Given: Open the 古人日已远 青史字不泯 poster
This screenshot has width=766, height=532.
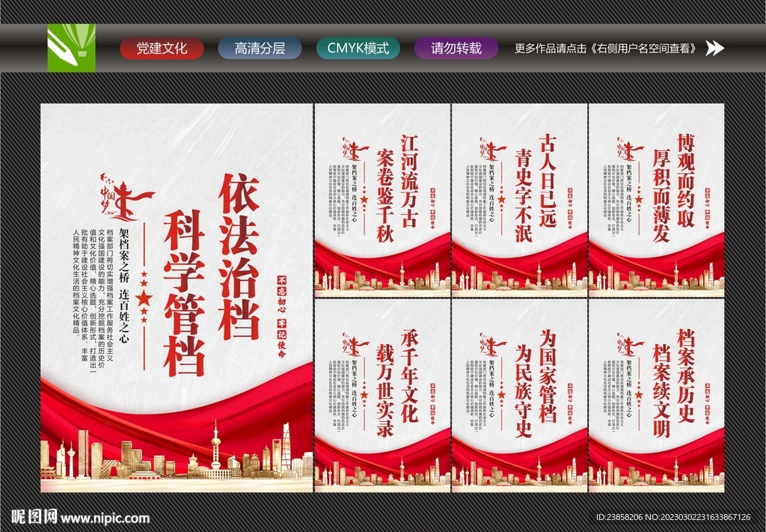Looking at the screenshot, I should (519, 201).
